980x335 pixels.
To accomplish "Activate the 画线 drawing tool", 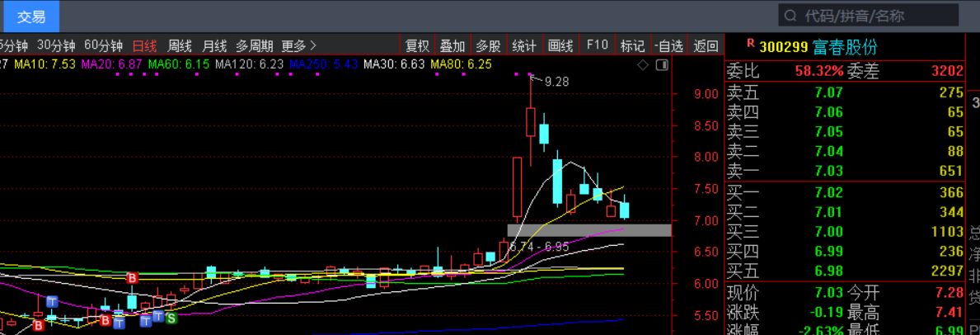I will pyautogui.click(x=560, y=45).
